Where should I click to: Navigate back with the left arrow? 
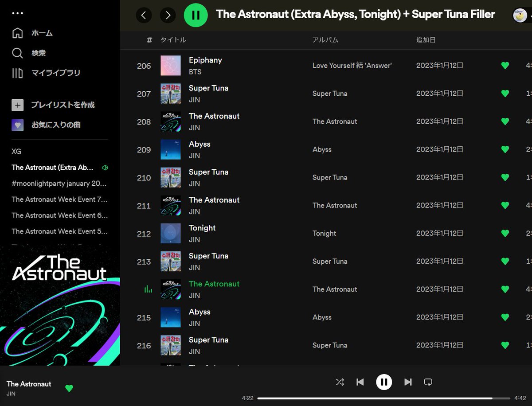coord(144,15)
